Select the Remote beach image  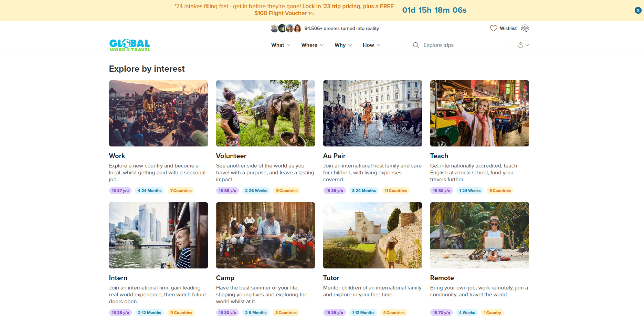click(479, 235)
